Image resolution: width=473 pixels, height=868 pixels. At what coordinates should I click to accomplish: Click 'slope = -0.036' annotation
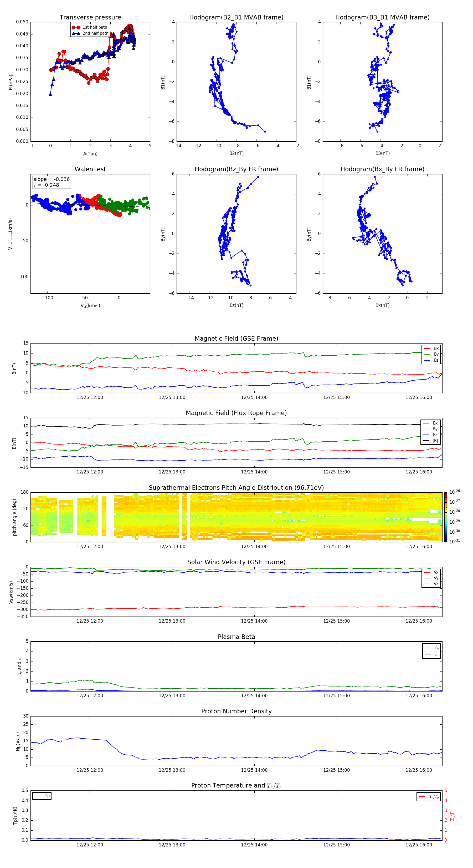point(52,179)
